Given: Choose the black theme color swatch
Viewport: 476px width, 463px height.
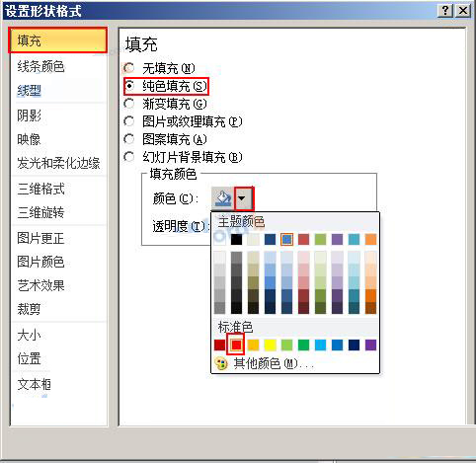Looking at the screenshot, I should coord(236,239).
